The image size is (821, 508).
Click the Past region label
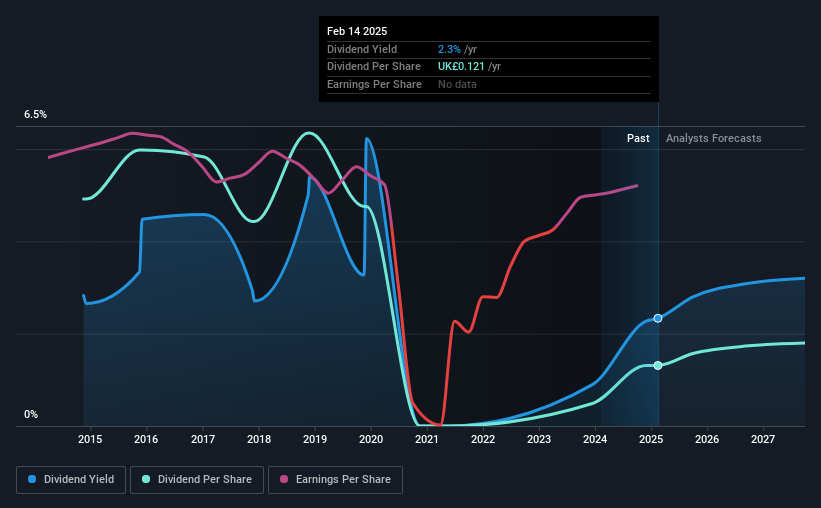638,138
